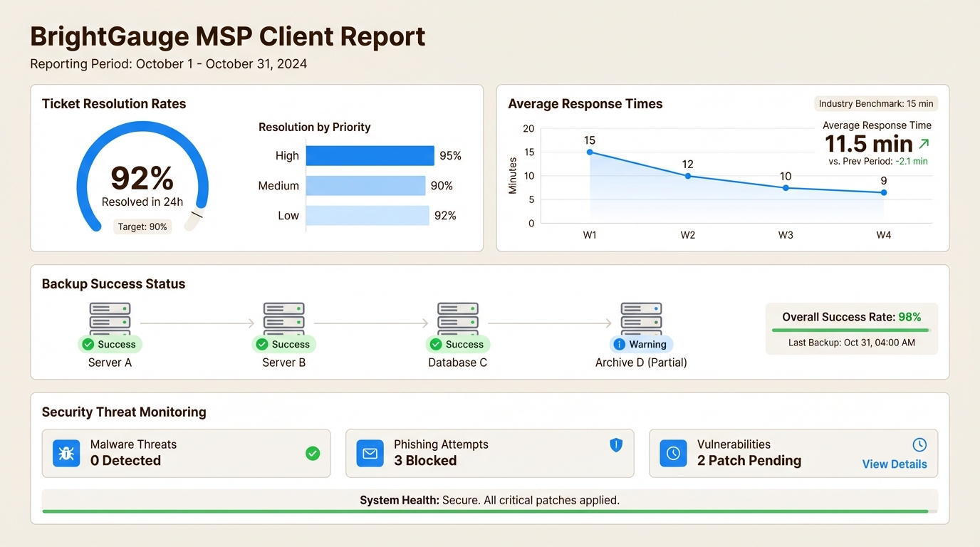Select the Server A server icon
The image size is (980, 547).
coord(109,317)
